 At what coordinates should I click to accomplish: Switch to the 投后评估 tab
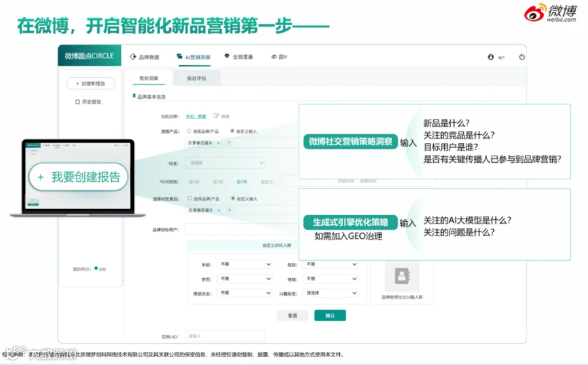(197, 78)
